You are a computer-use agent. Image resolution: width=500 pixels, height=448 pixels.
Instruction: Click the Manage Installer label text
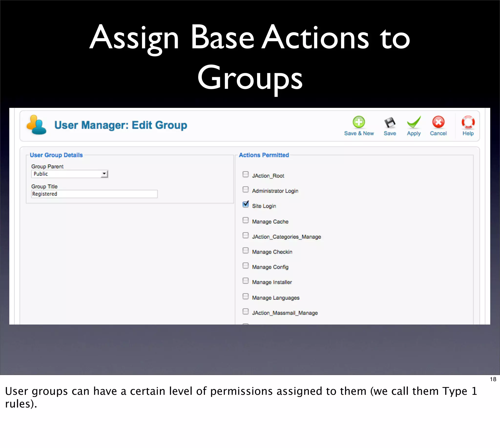(x=272, y=282)
